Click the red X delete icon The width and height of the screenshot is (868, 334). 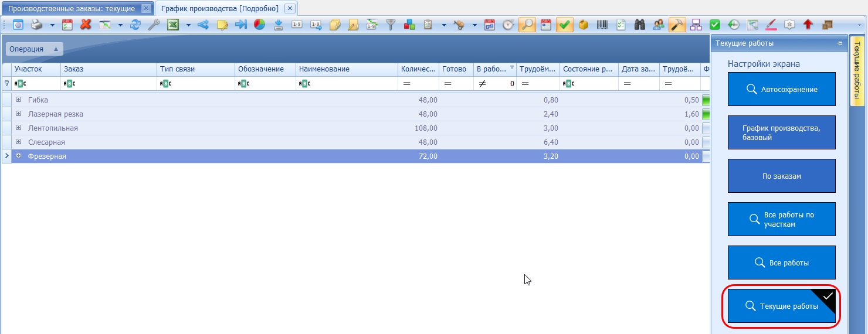point(86,25)
